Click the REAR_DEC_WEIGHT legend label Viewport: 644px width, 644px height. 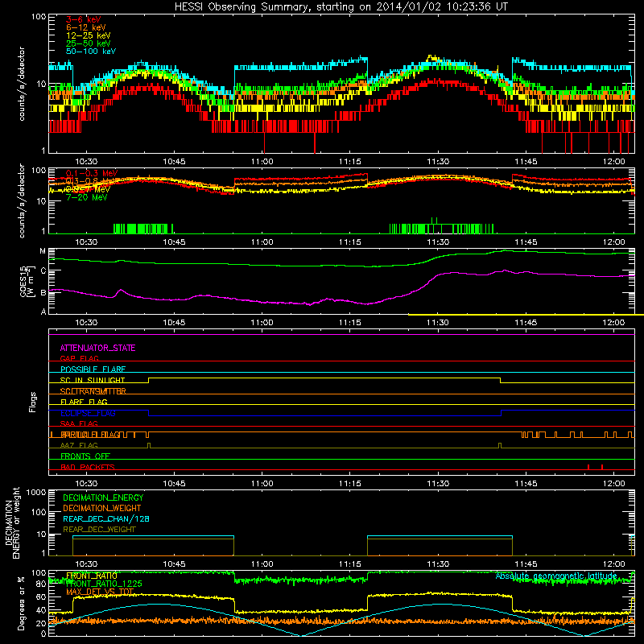click(x=99, y=530)
